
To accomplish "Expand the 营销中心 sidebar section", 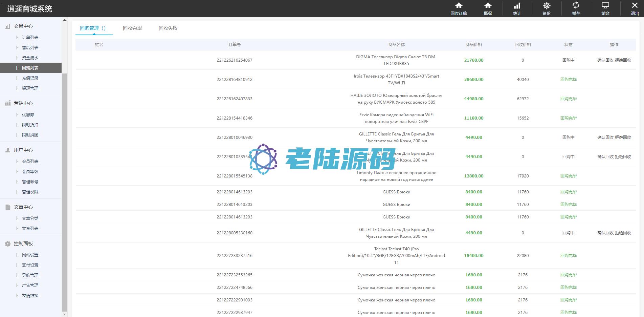I will tap(23, 103).
